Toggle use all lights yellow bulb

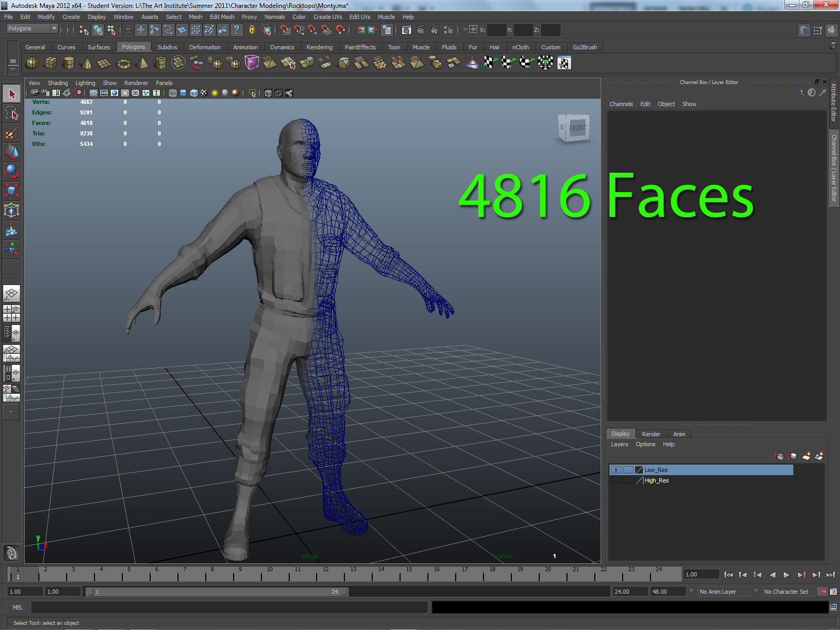tap(215, 93)
